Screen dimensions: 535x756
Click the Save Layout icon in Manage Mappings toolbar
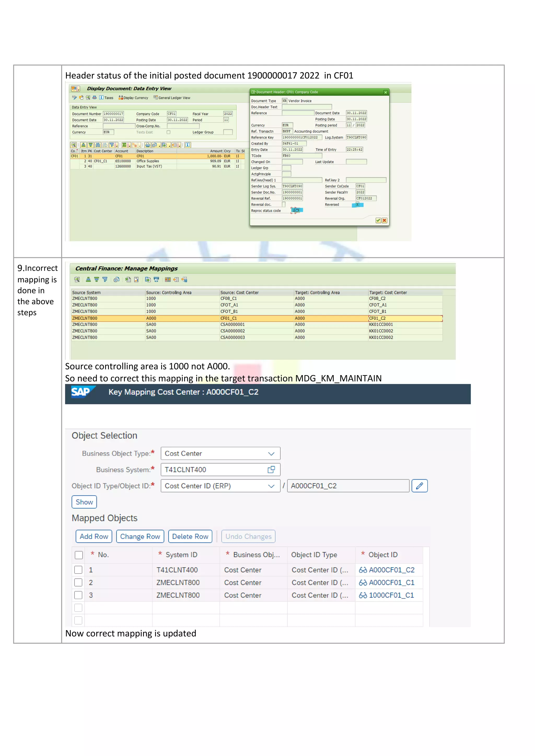[x=184, y=280]
